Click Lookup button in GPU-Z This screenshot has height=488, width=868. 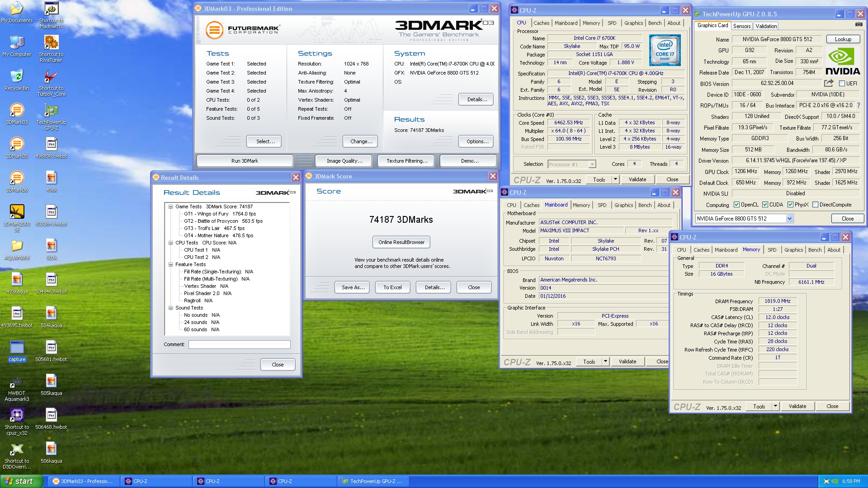coord(843,39)
